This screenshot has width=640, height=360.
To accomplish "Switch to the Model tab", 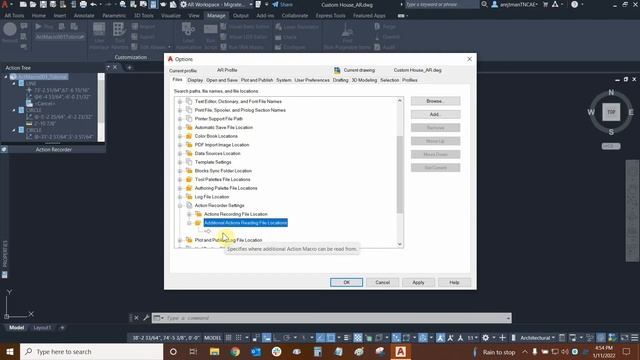I will (16, 328).
